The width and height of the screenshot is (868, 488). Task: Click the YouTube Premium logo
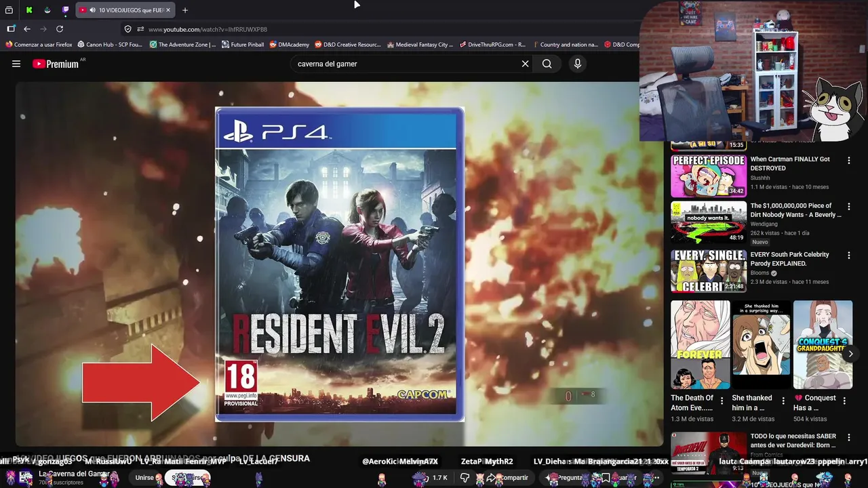[56, 64]
